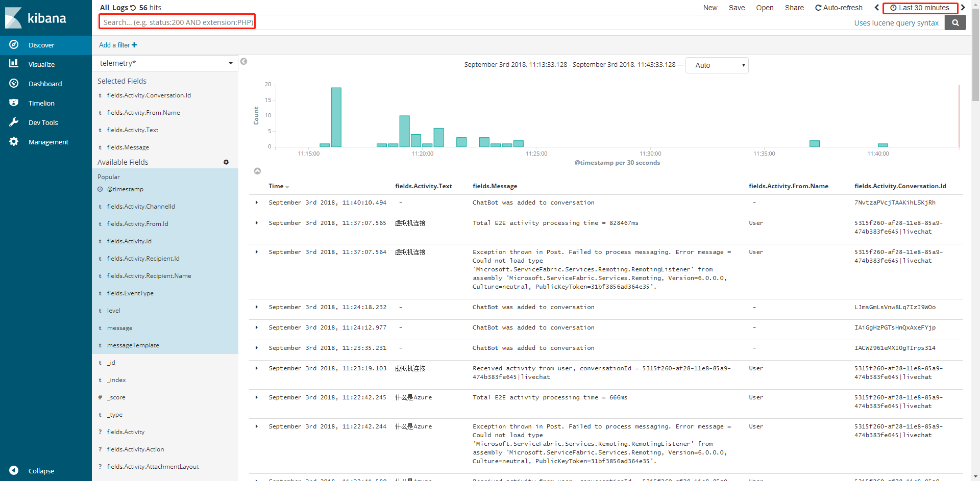Select the fields.Activity.ChannelId field
980x481 pixels.
coord(141,207)
